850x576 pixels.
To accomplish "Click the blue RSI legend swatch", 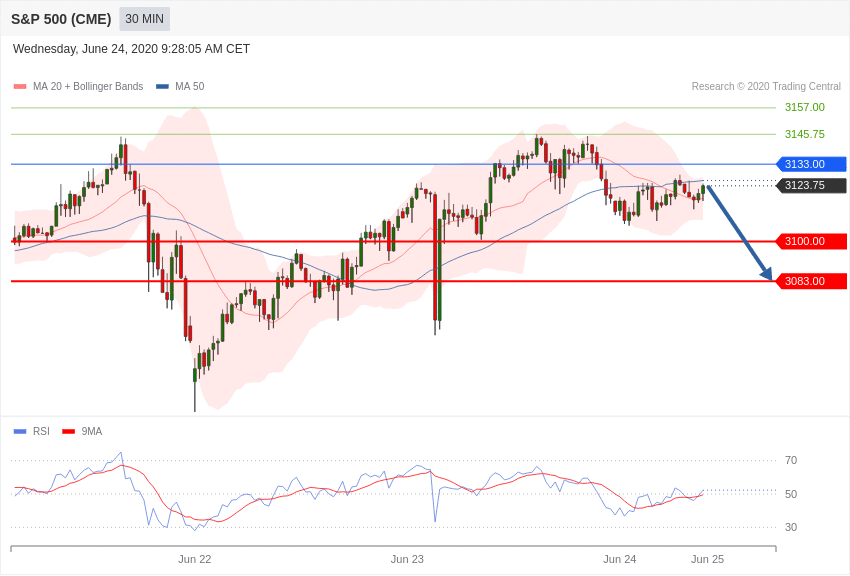I will (x=20, y=432).
